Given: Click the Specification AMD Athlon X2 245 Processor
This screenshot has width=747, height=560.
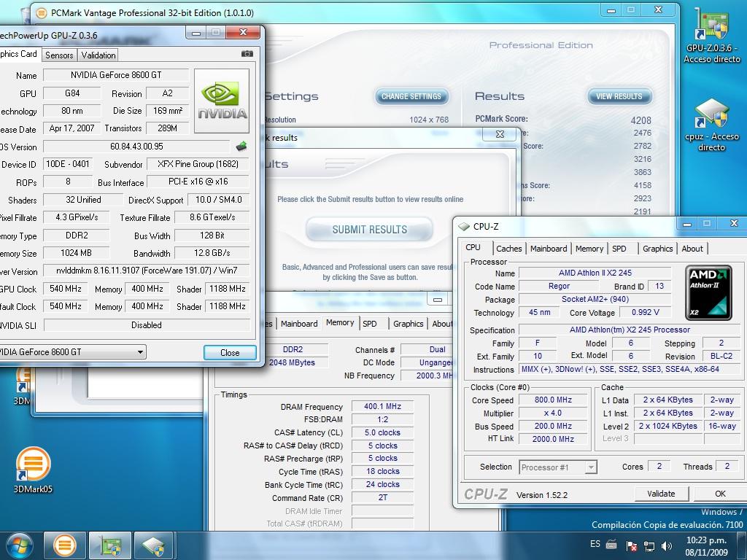Looking at the screenshot, I should [630, 330].
